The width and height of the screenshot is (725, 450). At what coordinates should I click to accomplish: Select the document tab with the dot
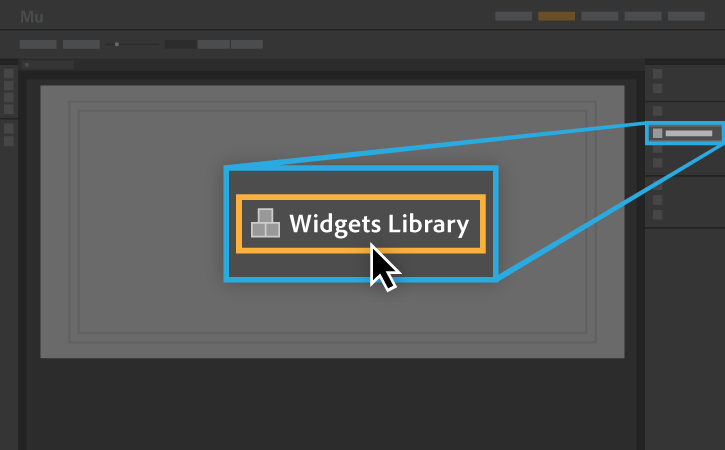click(x=48, y=65)
